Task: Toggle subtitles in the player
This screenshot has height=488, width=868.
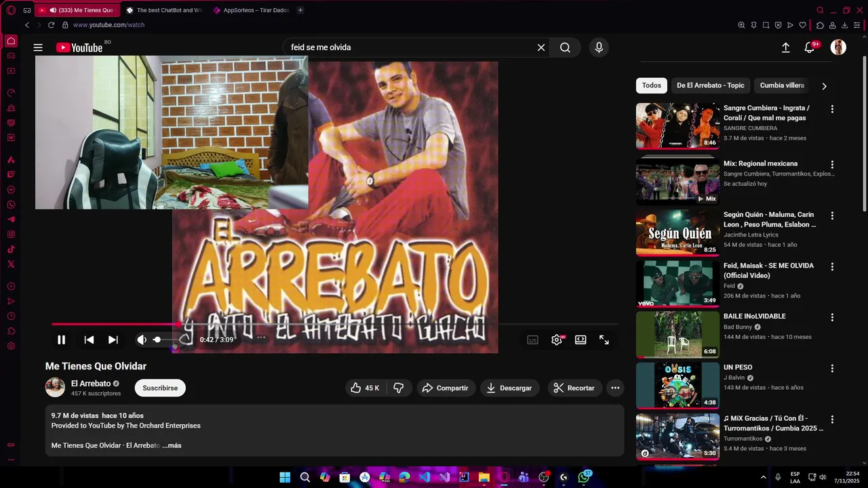Action: click(x=533, y=340)
